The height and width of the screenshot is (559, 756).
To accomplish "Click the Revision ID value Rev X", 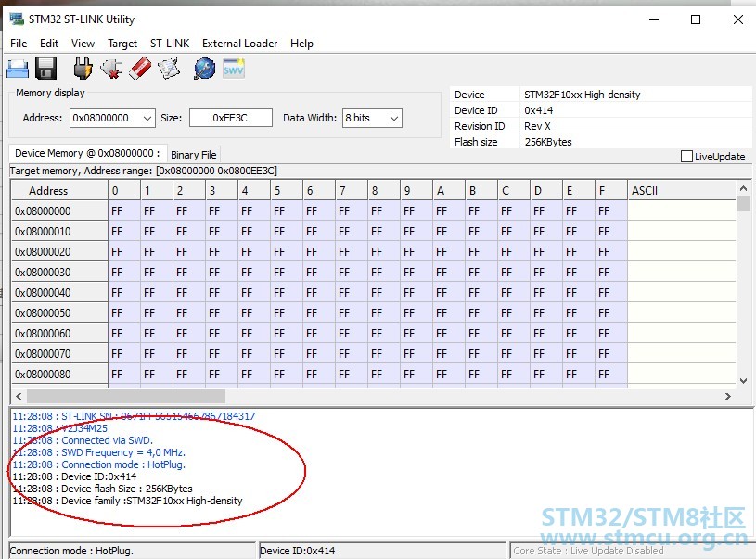I will 537,126.
